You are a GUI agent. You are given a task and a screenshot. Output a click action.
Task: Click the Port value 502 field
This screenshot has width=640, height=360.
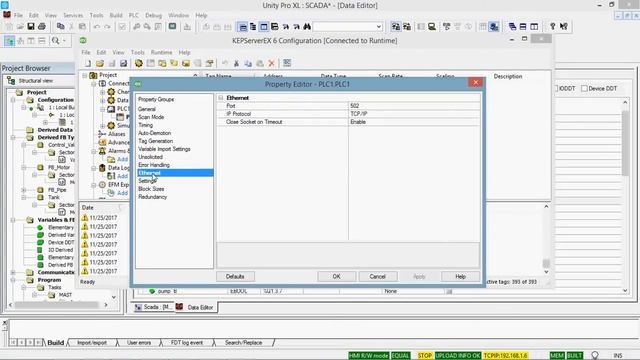[x=414, y=106]
